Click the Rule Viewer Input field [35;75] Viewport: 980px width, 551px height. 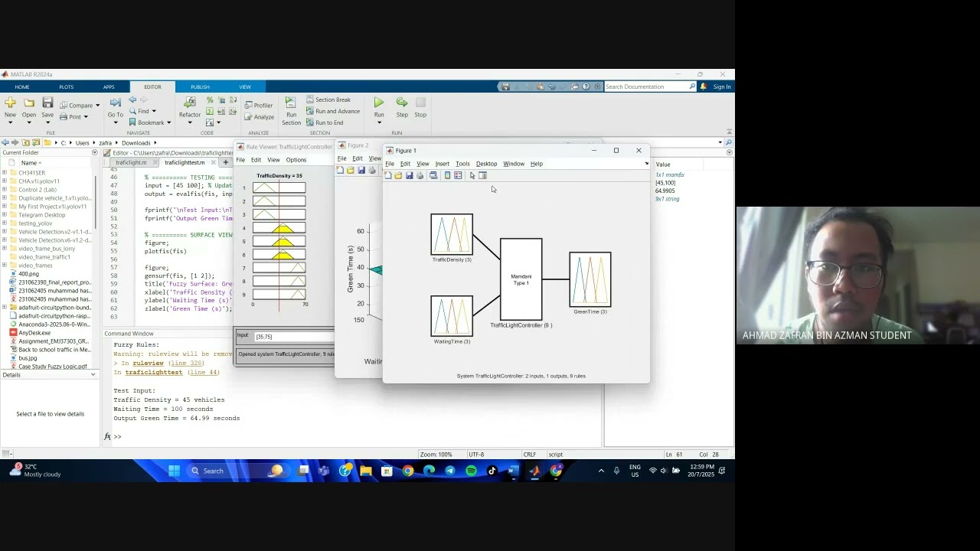(x=292, y=337)
